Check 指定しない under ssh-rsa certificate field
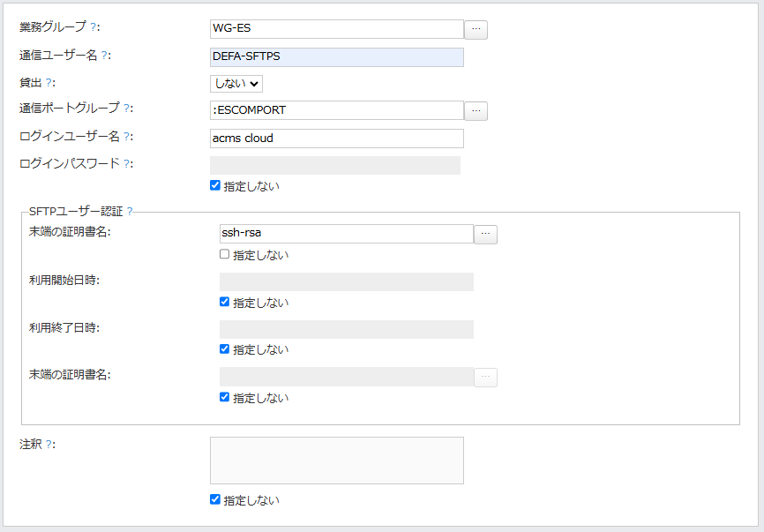The width and height of the screenshot is (764, 532). pyautogui.click(x=225, y=255)
